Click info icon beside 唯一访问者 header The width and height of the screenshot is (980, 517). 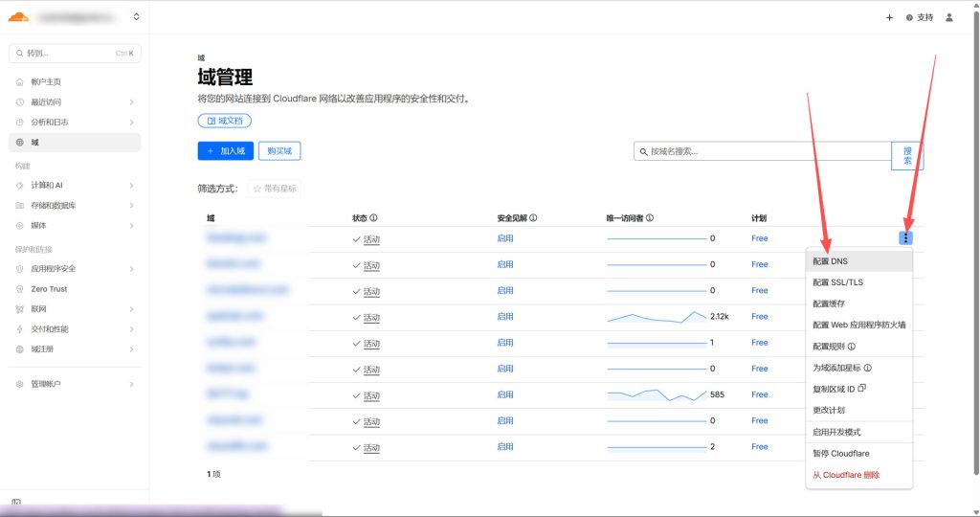coord(650,218)
